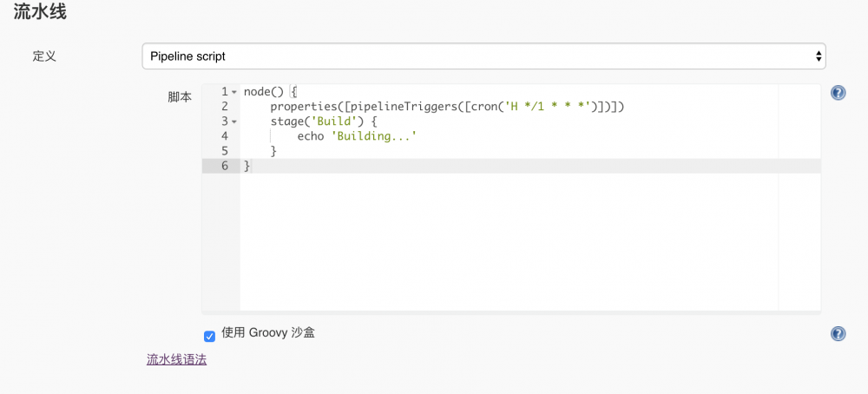The height and width of the screenshot is (394, 868).
Task: Click the 脚本 field label
Action: coord(180,97)
